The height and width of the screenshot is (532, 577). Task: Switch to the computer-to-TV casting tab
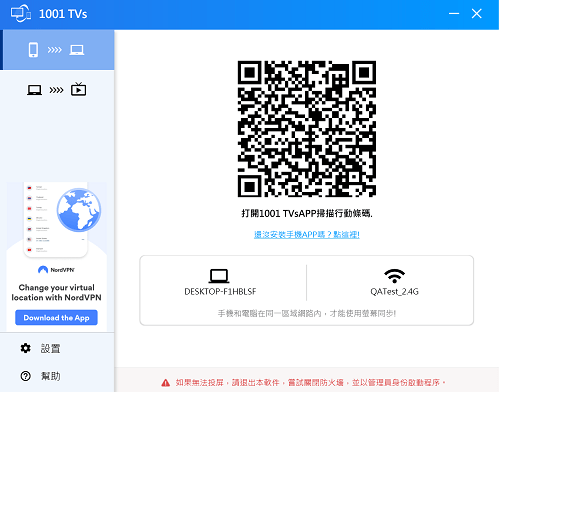click(57, 90)
